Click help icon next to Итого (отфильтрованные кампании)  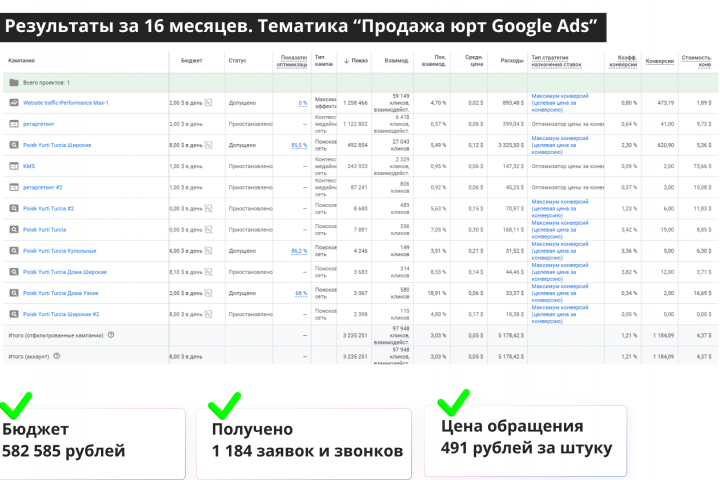[111, 335]
